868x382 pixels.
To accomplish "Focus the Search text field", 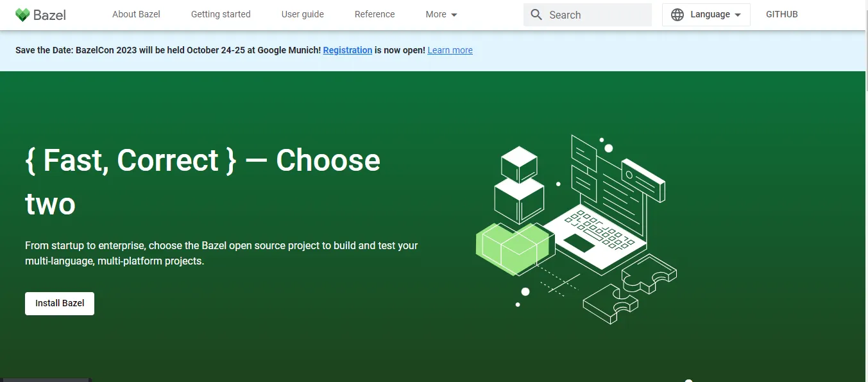I will point(597,15).
